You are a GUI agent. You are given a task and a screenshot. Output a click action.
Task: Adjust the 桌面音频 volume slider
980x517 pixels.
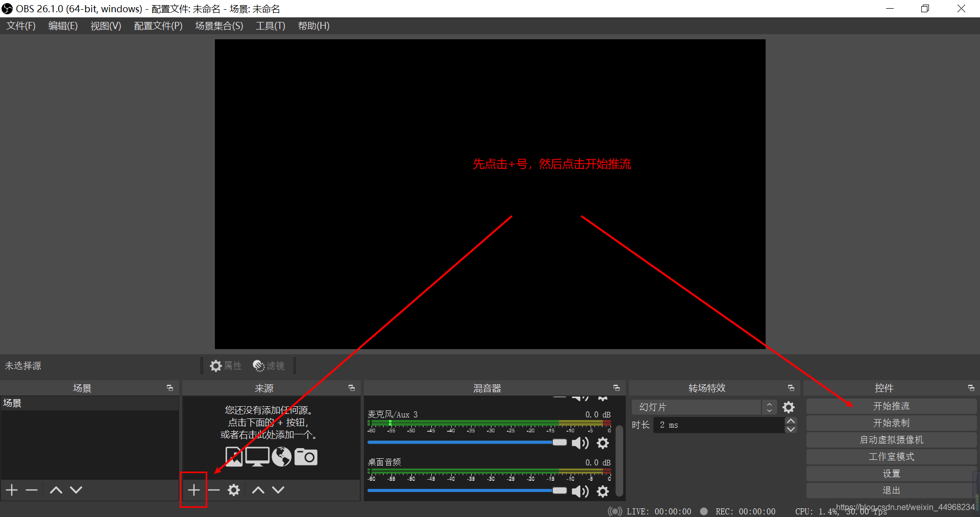click(x=467, y=490)
